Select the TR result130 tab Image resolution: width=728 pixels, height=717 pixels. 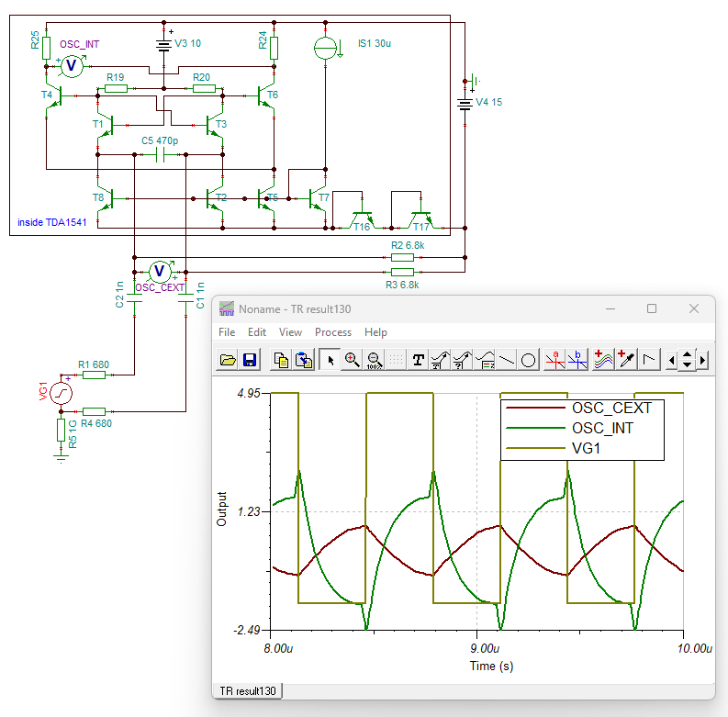(x=248, y=691)
